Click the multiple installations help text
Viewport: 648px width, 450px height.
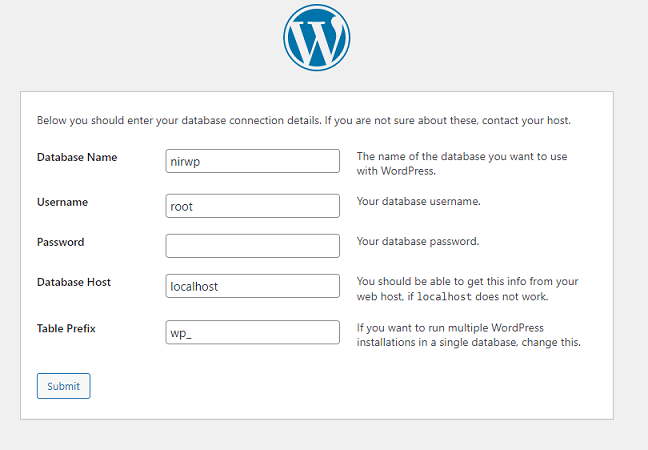469,335
